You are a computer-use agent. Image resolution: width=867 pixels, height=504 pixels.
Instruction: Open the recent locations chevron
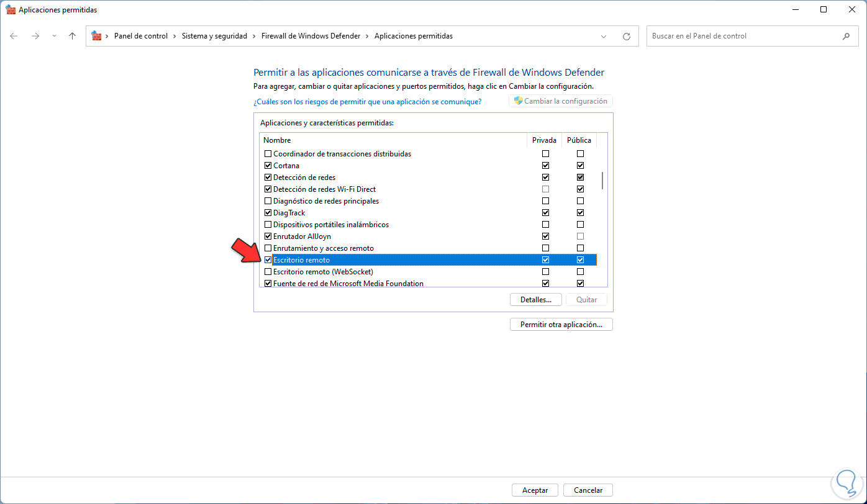click(x=54, y=36)
